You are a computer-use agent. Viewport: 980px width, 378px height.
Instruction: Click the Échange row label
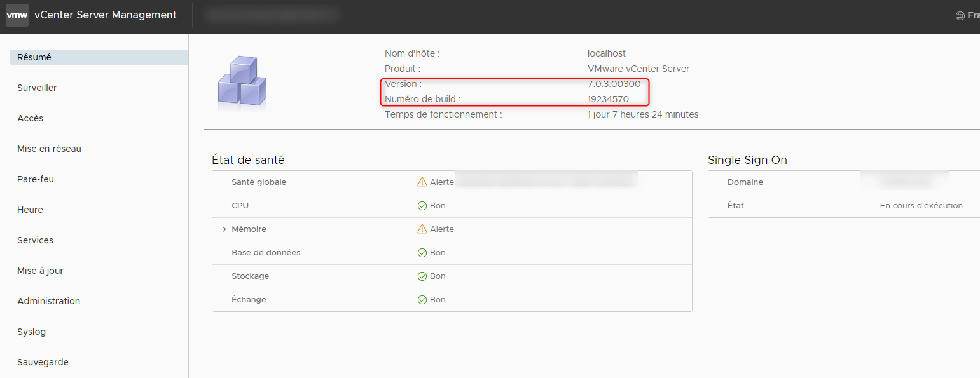click(249, 300)
